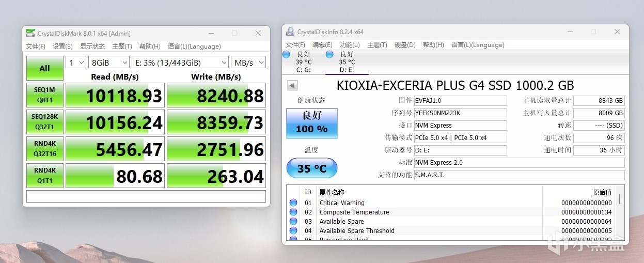The height and width of the screenshot is (263, 644).
Task: Click the SEQ1M read result 10118.93
Action: point(115,95)
